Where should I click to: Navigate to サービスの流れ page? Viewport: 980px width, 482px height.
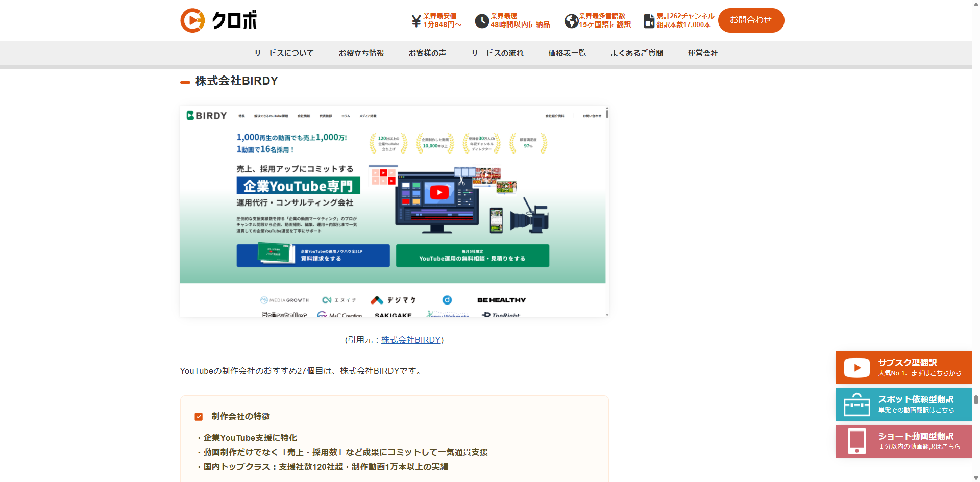pyautogui.click(x=497, y=53)
